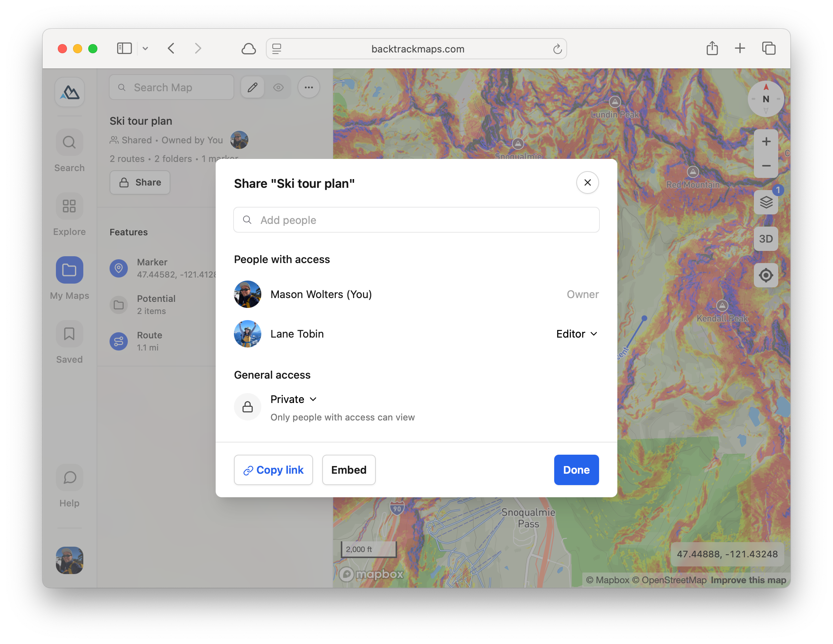Reset map orientation with compass
Image resolution: width=833 pixels, height=644 pixels.
(766, 99)
